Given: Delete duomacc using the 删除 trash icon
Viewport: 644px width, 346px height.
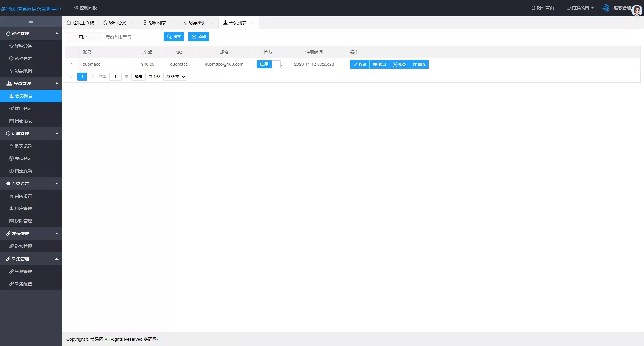Looking at the screenshot, I should (419, 64).
